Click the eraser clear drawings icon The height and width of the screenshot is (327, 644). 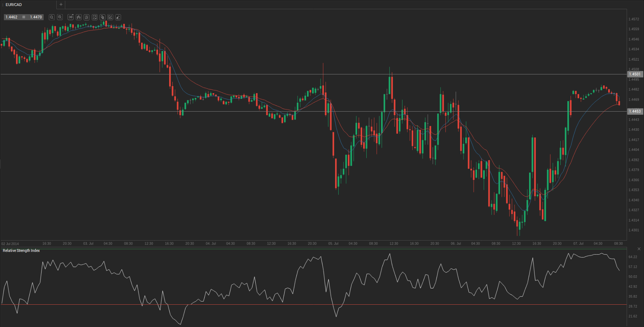(118, 17)
